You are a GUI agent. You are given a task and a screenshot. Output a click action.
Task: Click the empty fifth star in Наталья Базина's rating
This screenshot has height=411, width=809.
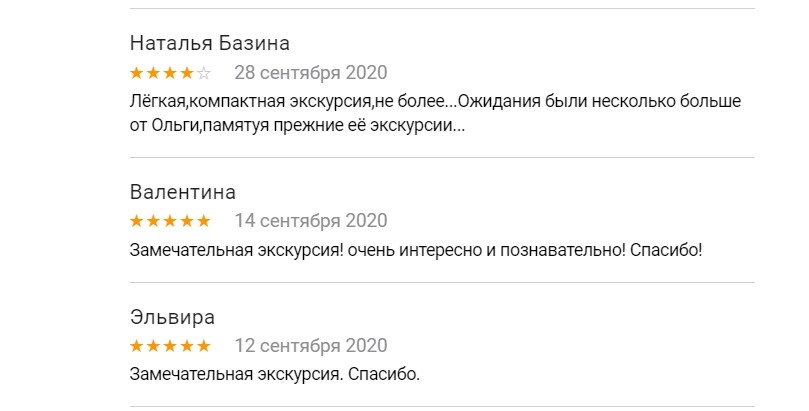click(x=204, y=73)
